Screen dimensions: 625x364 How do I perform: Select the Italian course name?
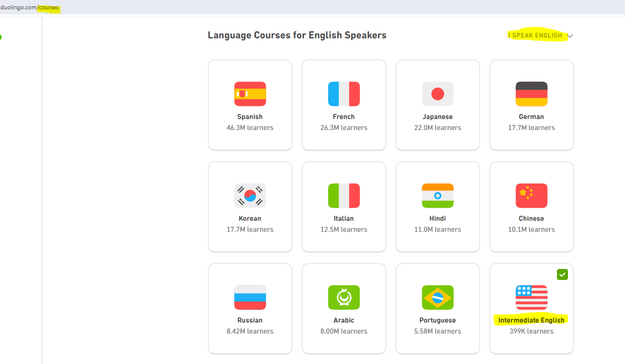coord(344,218)
